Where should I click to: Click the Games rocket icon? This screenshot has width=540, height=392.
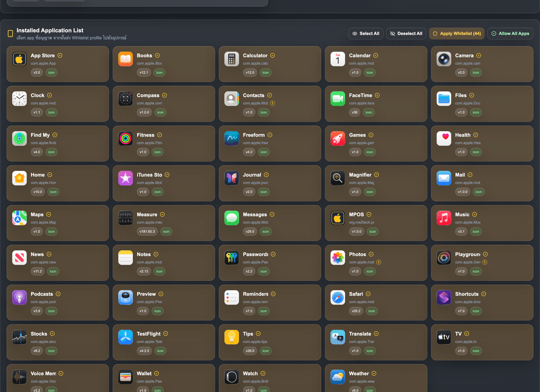pyautogui.click(x=338, y=138)
